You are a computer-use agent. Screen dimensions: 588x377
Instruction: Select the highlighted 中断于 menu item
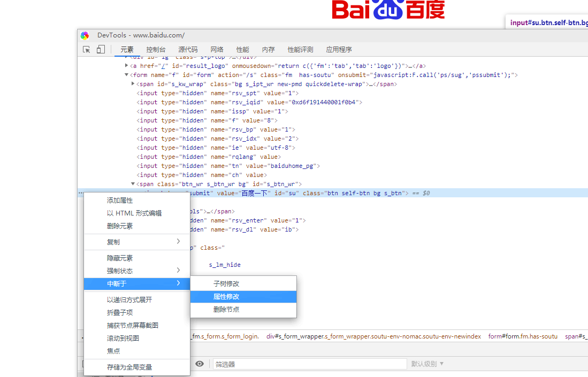pyautogui.click(x=137, y=284)
